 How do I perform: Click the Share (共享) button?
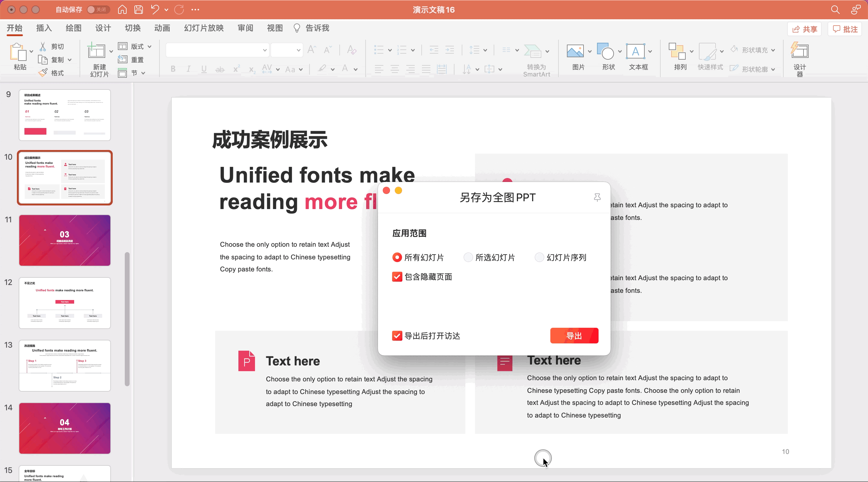coord(804,29)
